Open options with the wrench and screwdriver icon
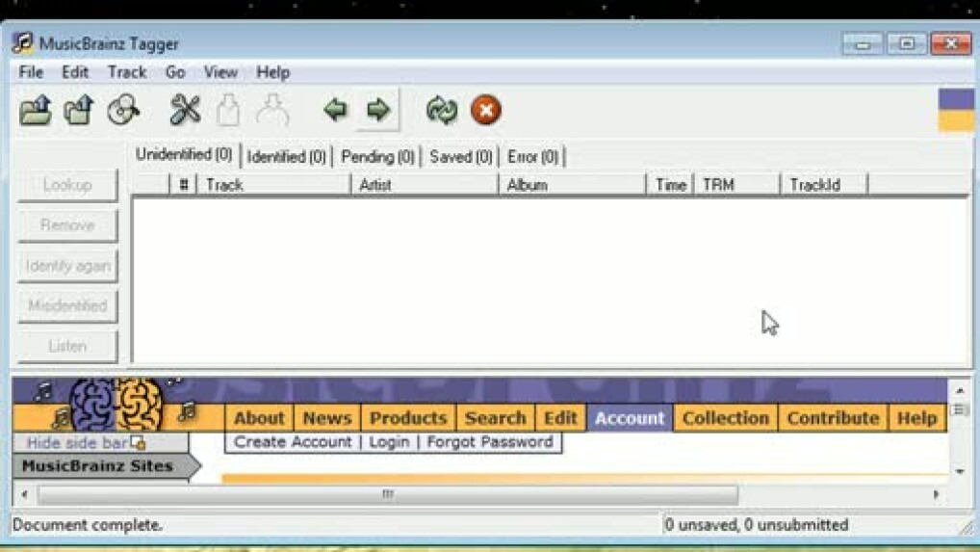The width and height of the screenshot is (980, 552). [x=185, y=111]
